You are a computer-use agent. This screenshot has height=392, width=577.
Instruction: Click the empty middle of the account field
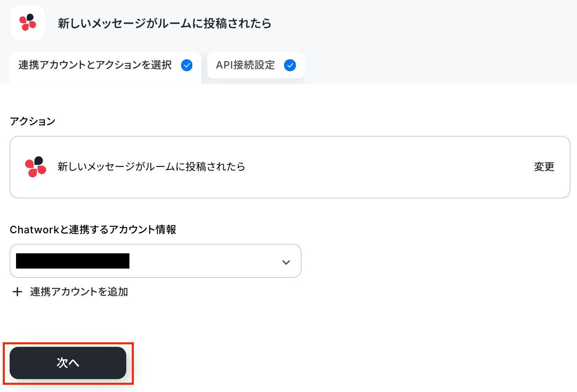[x=204, y=261]
